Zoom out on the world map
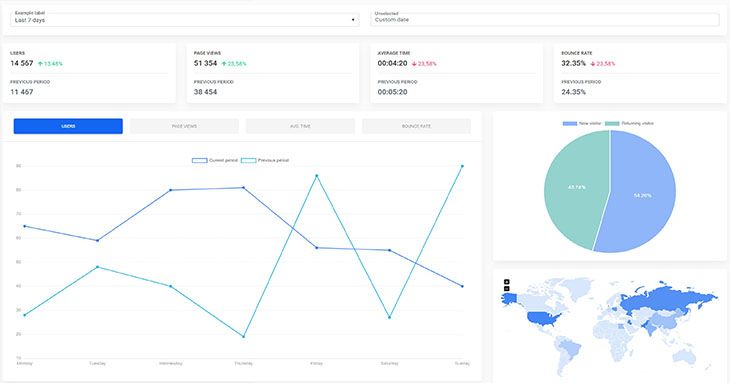Image resolution: width=730 pixels, height=383 pixels. coord(507,289)
